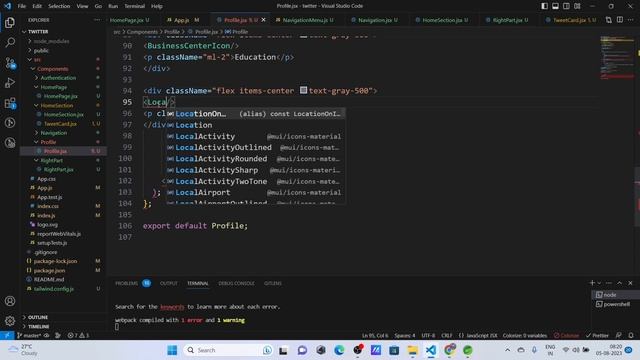The height and width of the screenshot is (360, 640).
Task: Open the Explorer view in activity bar
Action: (10, 22)
